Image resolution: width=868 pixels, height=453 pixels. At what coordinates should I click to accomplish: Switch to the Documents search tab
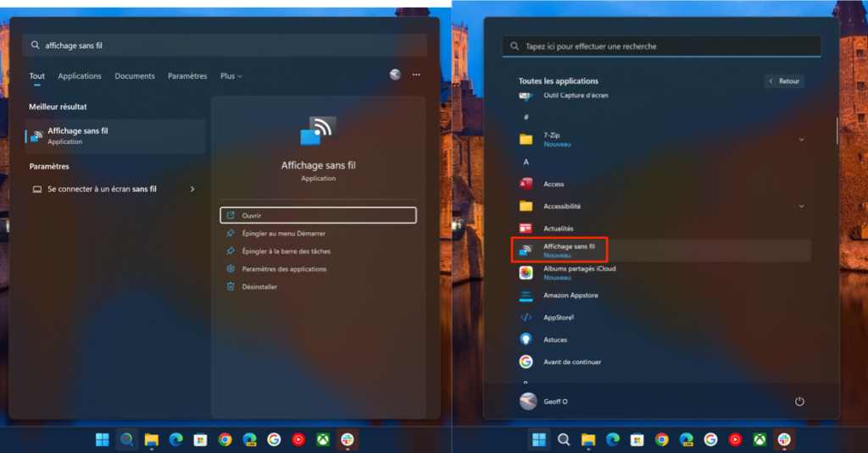[x=135, y=76]
